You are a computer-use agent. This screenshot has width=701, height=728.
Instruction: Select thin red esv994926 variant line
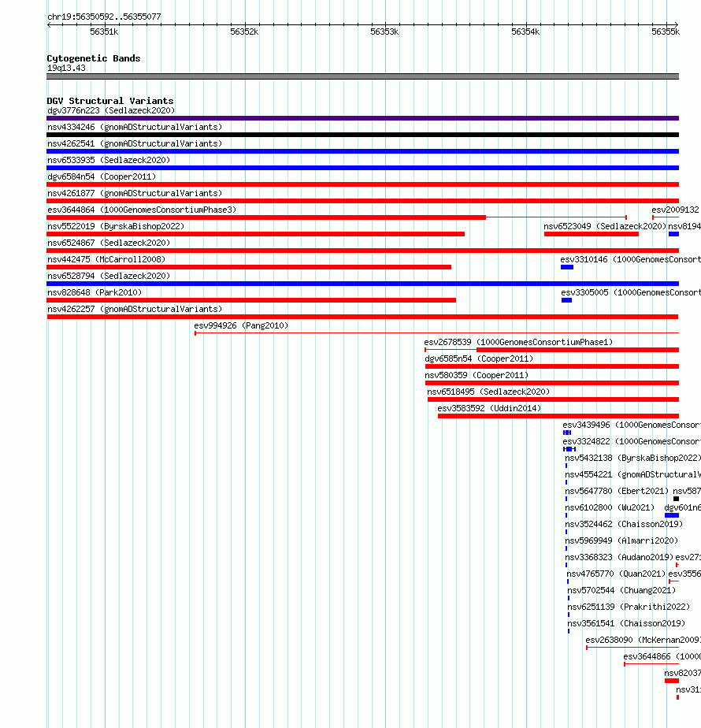click(437, 333)
